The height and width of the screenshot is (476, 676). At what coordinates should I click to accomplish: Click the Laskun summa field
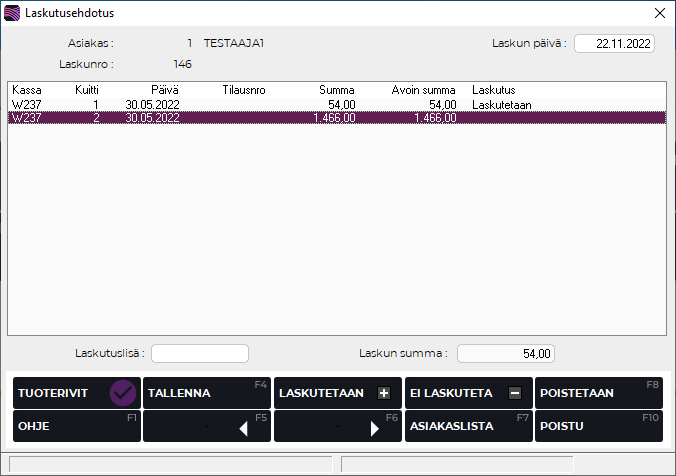point(505,353)
